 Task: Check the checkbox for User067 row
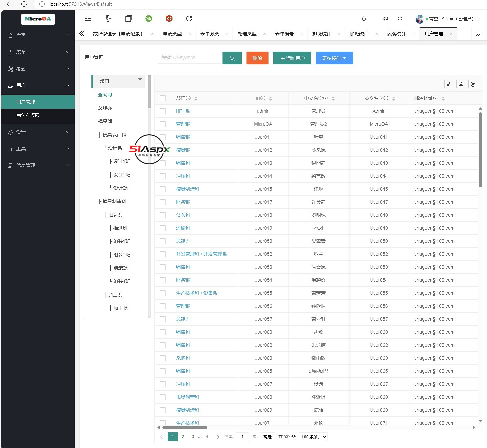(163, 384)
